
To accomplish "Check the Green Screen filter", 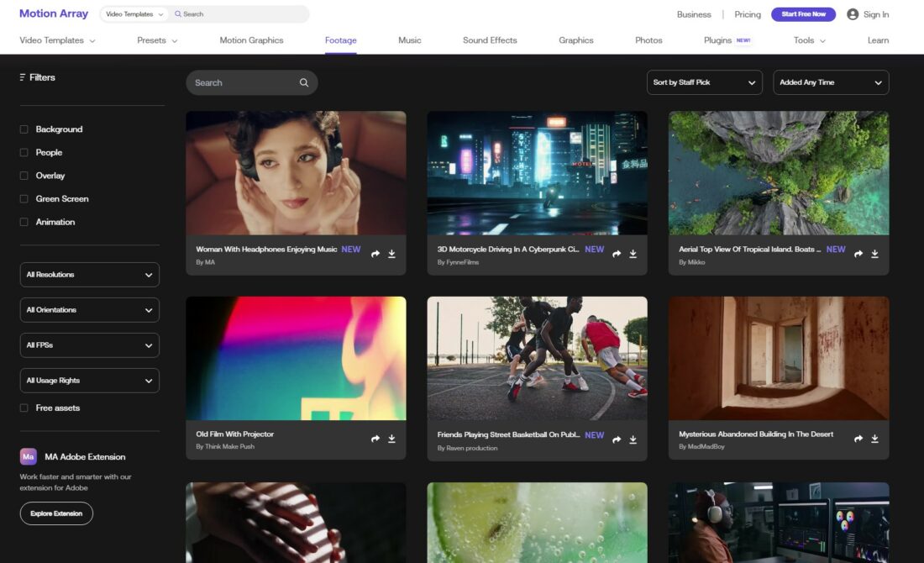I will [24, 199].
